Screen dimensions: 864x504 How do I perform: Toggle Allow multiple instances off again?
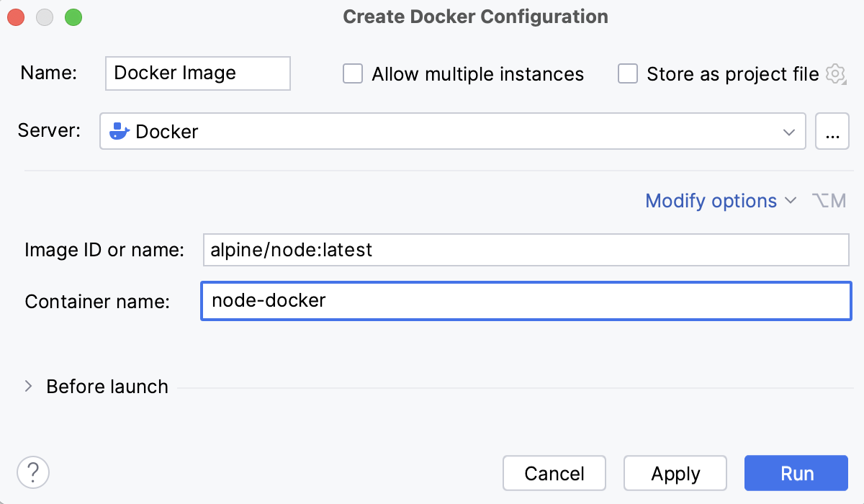(x=352, y=73)
